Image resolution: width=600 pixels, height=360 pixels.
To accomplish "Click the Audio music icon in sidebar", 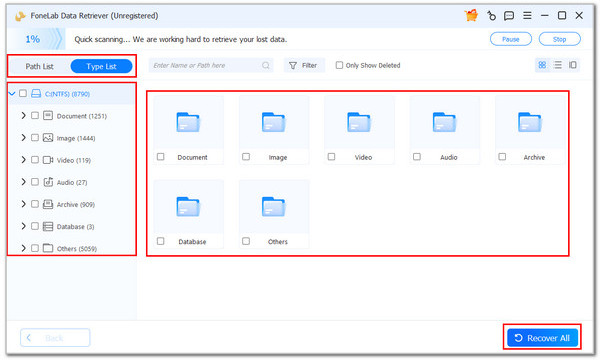I will (x=48, y=182).
